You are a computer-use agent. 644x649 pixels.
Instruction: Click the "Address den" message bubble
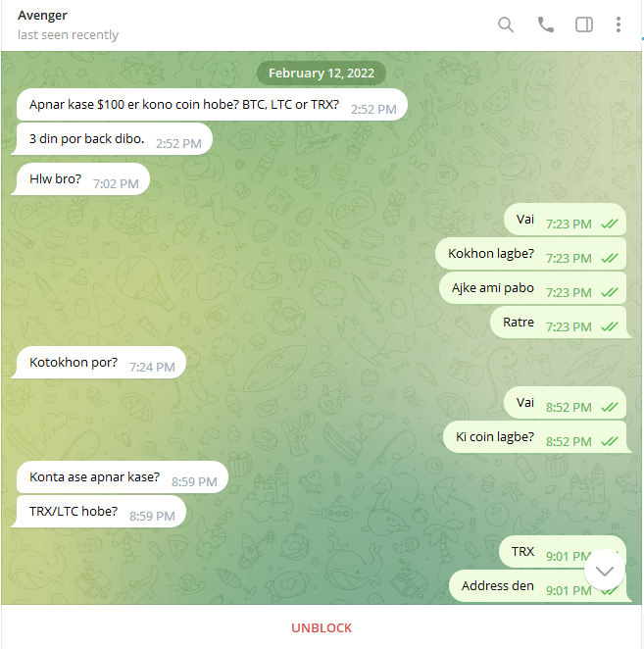pyautogui.click(x=540, y=586)
